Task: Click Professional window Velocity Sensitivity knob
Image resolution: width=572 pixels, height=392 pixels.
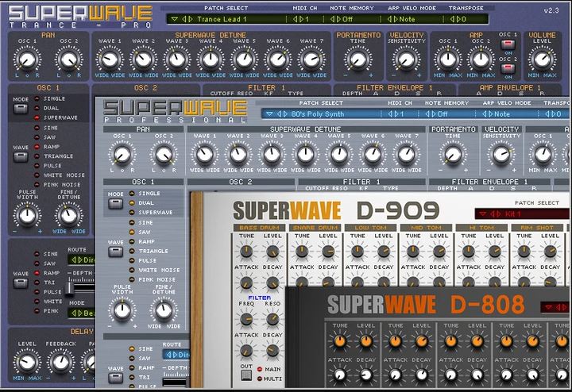Action: coord(501,154)
